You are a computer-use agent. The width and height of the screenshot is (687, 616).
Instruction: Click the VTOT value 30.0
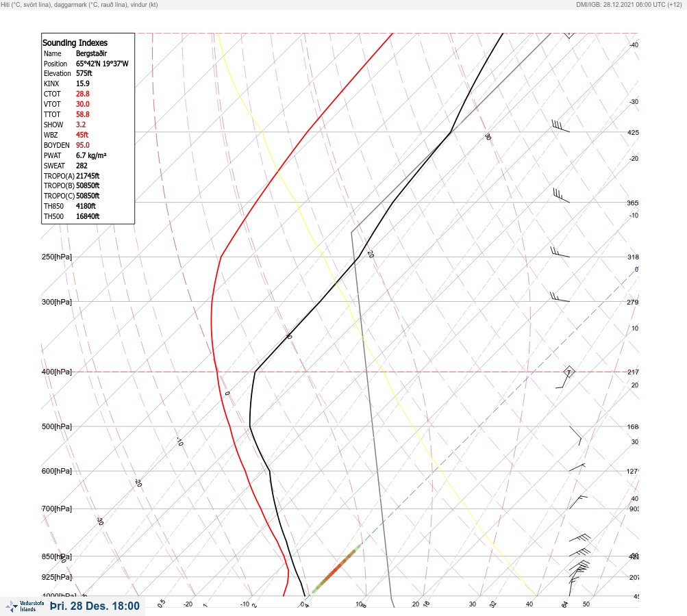[x=83, y=104]
